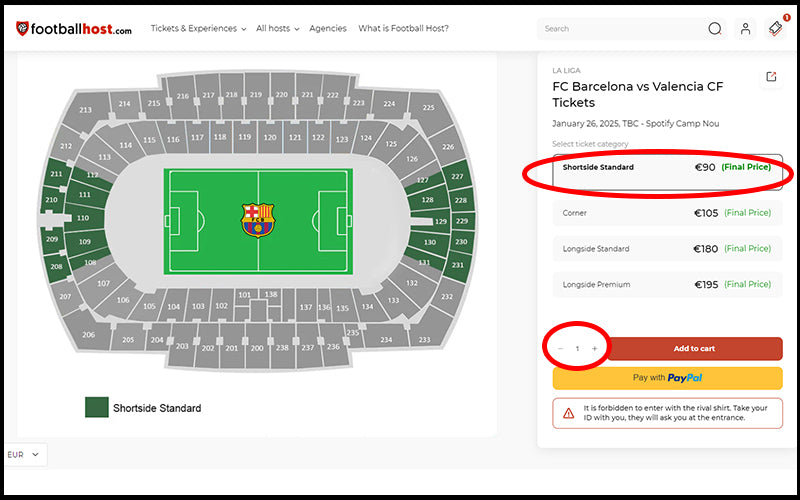
Task: Choose the Longside Premium €195 category
Action: 667,285
